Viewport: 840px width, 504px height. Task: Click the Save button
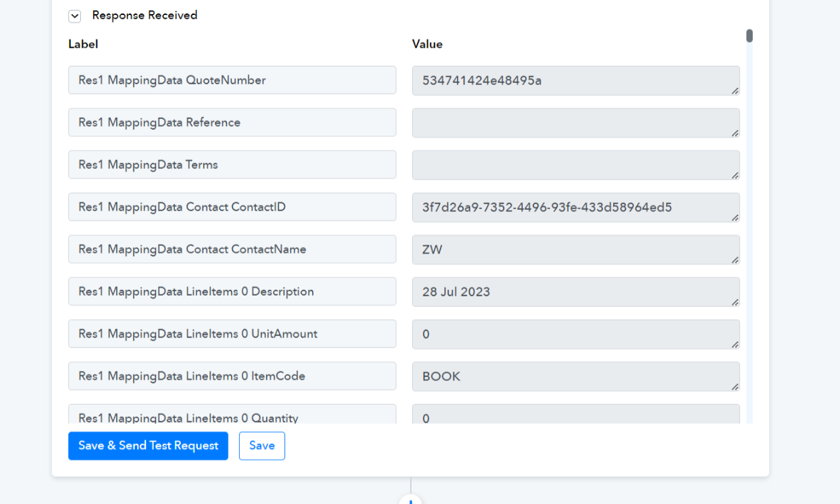pos(262,446)
